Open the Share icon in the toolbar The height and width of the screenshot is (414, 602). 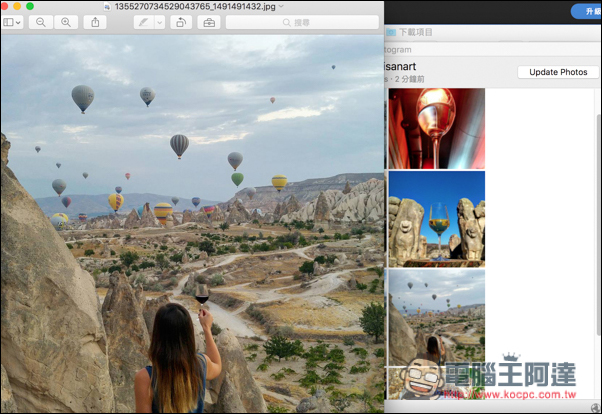click(x=96, y=22)
